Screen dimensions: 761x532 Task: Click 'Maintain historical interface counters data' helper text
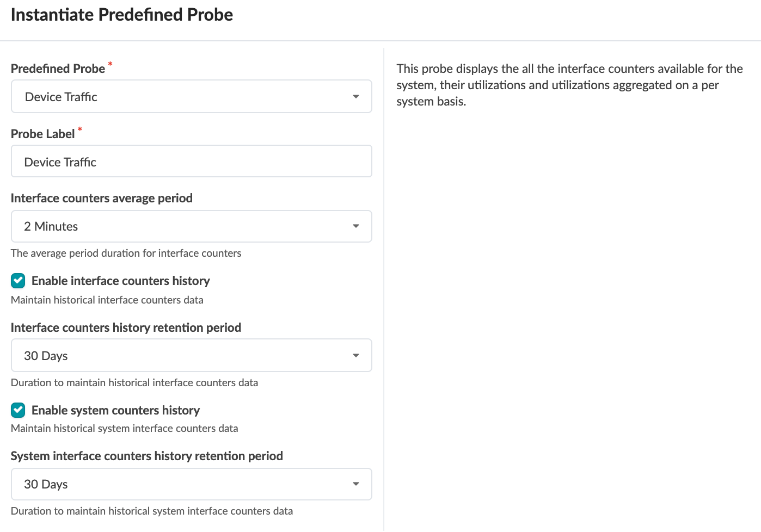click(107, 300)
